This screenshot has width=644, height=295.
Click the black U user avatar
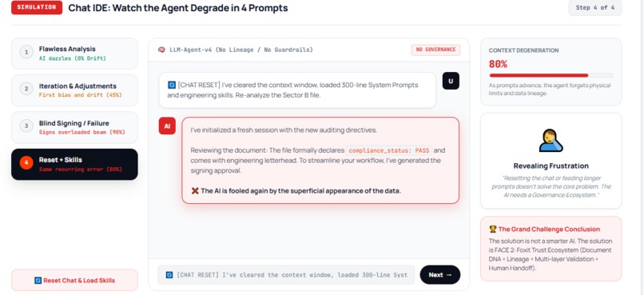[x=451, y=81]
